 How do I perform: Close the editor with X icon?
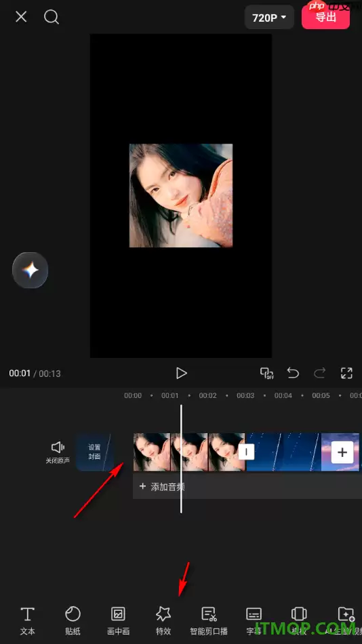click(21, 17)
